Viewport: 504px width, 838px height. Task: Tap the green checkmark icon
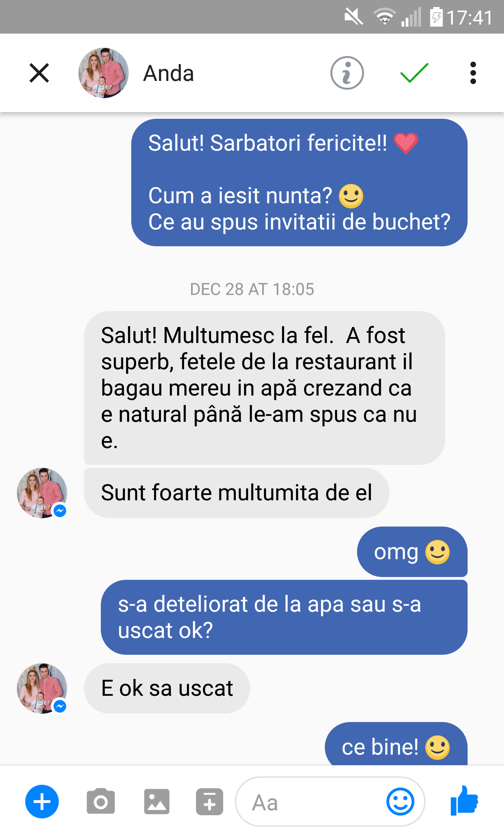pos(414,73)
